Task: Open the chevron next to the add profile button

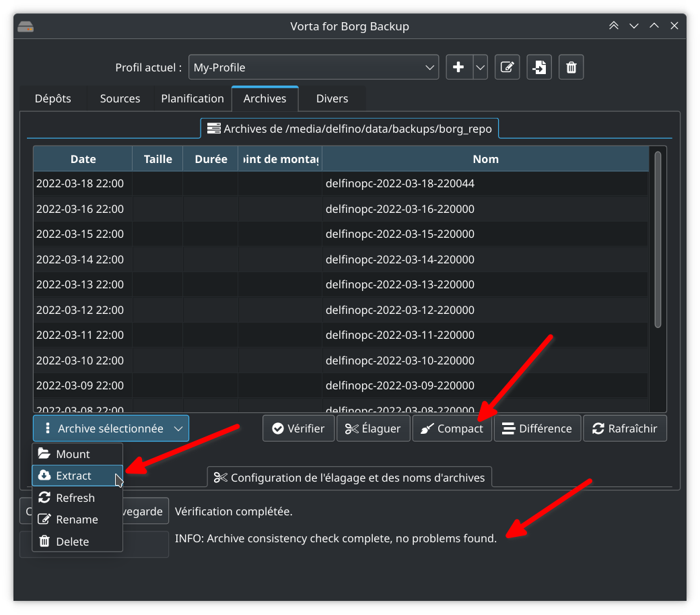Action: 480,67
